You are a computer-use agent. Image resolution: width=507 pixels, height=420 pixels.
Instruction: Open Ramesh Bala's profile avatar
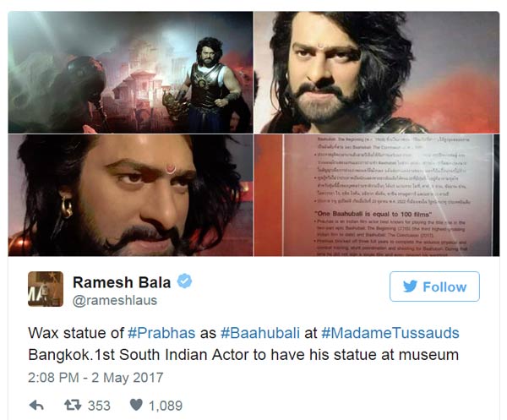point(46,289)
